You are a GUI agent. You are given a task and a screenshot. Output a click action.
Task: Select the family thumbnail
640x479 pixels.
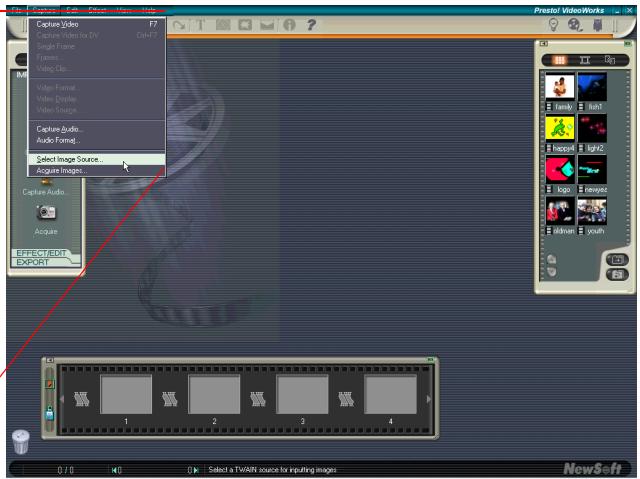560,86
